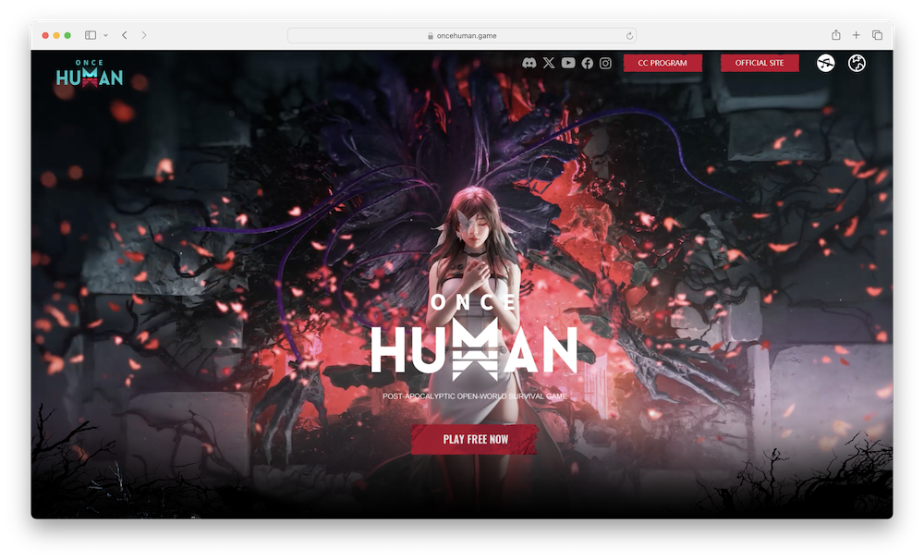Screen dimensions: 924x560
Task: Go forward to the next page
Action: [x=144, y=35]
